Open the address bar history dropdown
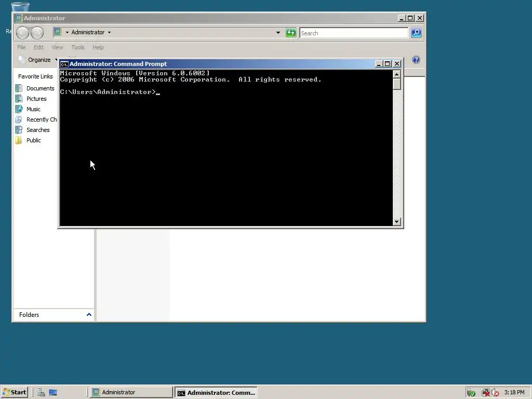 pos(278,33)
